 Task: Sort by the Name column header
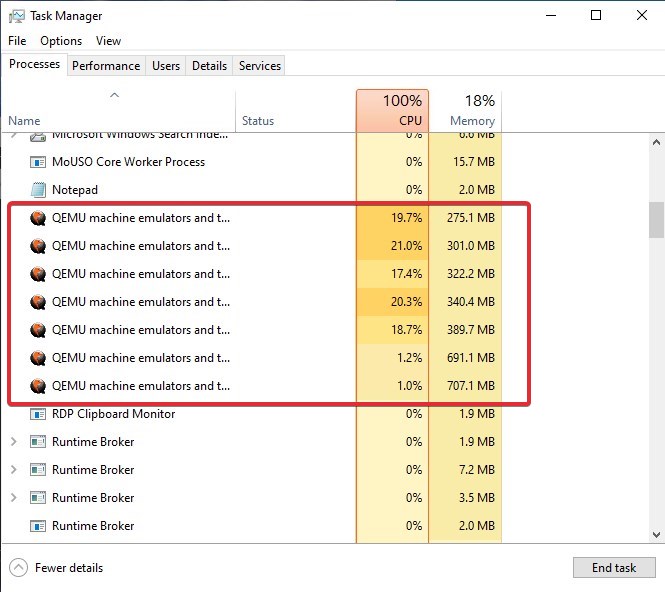[x=118, y=110]
